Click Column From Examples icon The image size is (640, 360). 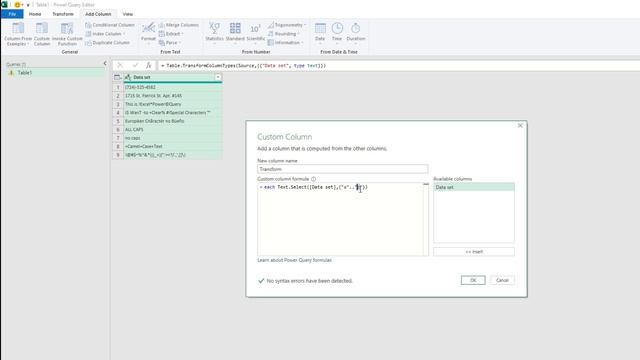point(18,29)
